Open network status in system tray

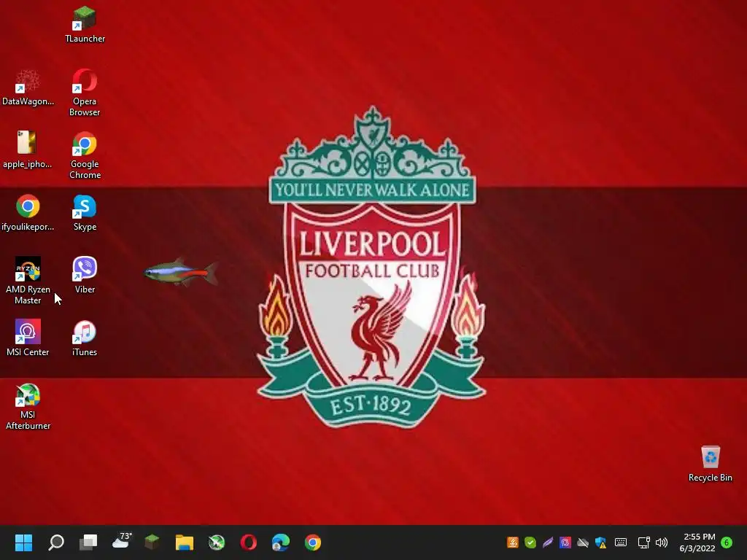click(643, 542)
